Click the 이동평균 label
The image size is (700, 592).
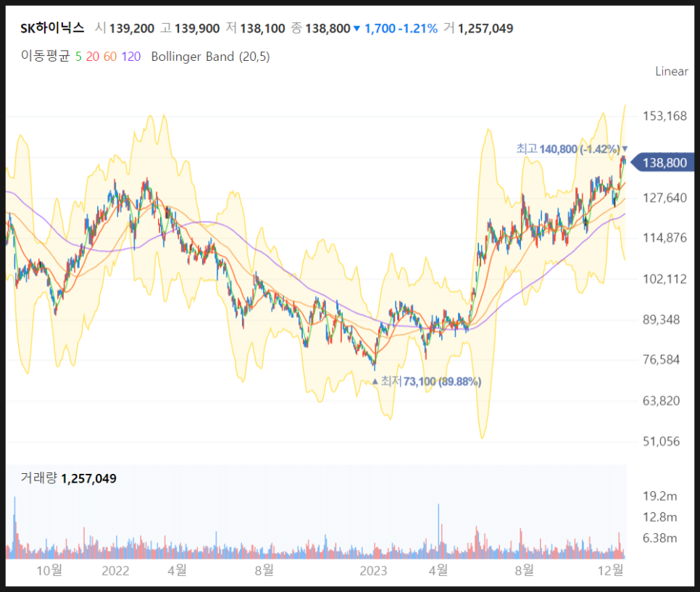[x=46, y=57]
